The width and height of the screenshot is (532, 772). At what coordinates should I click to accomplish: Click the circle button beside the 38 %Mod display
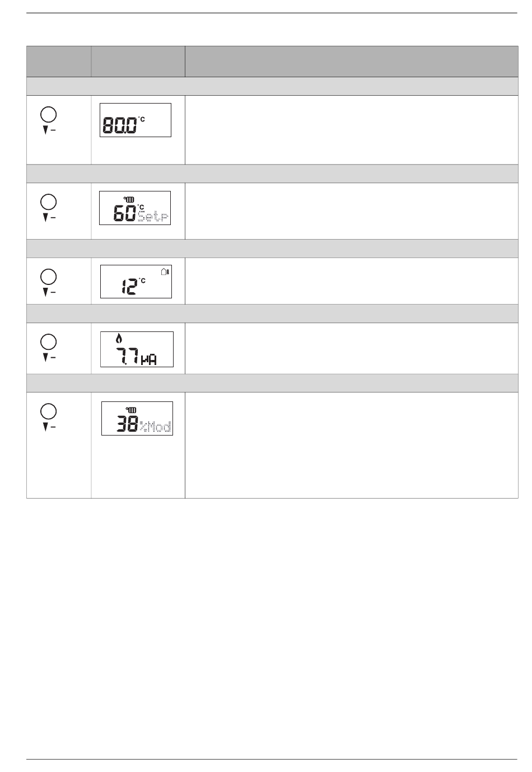pyautogui.click(x=49, y=411)
